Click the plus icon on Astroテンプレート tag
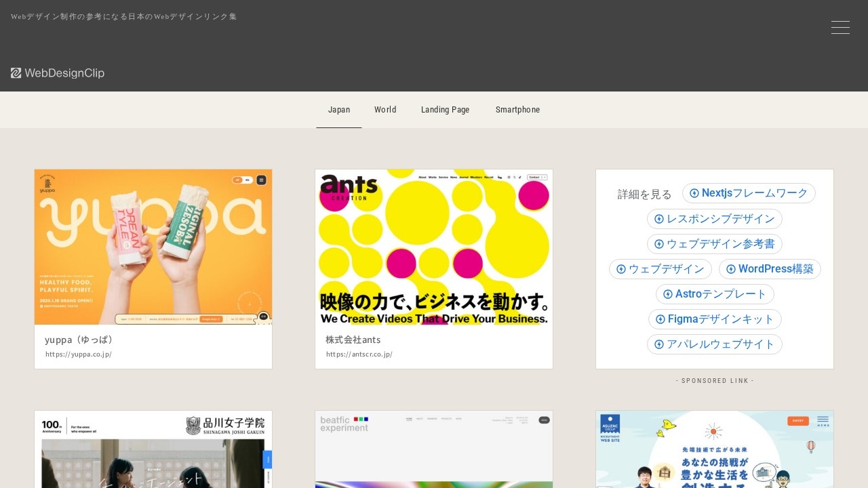 click(x=667, y=294)
